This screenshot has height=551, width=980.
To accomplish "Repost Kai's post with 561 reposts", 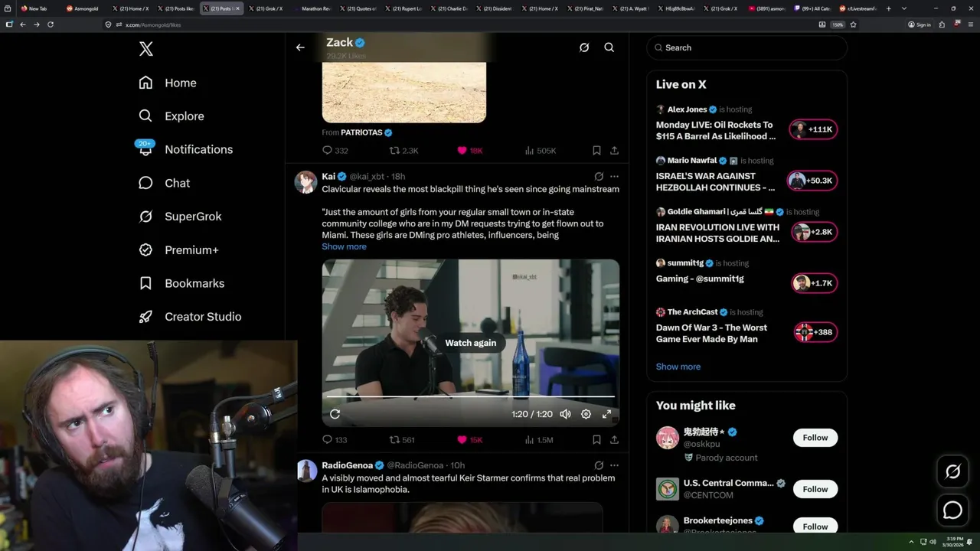I will tap(403, 440).
